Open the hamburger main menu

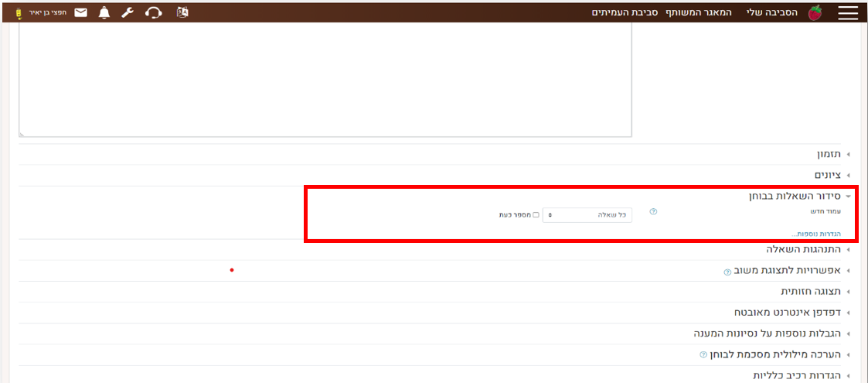(848, 12)
